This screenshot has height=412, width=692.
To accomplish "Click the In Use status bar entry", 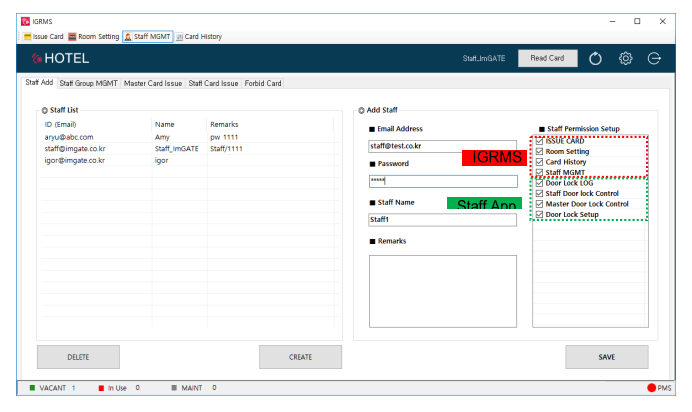I will point(119,388).
